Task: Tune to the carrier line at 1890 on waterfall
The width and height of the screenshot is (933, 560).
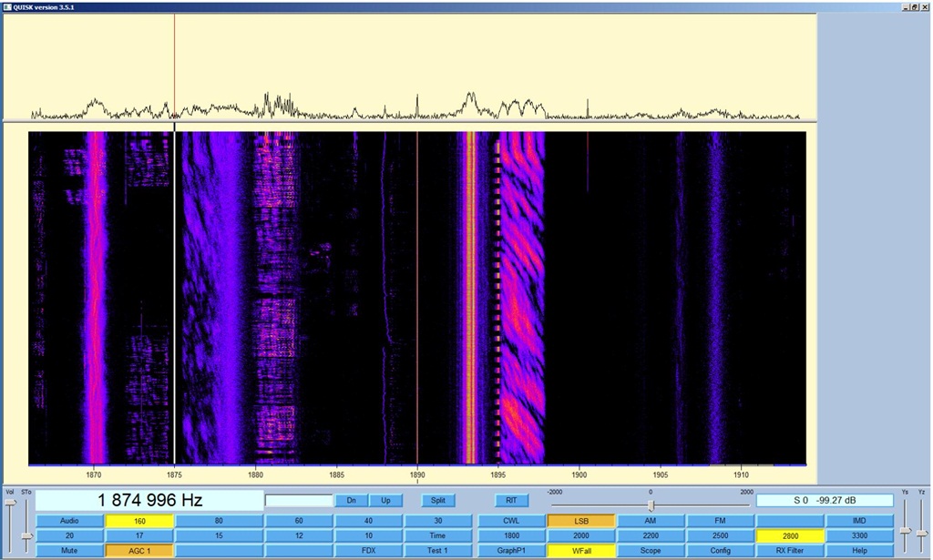Action: [417, 297]
